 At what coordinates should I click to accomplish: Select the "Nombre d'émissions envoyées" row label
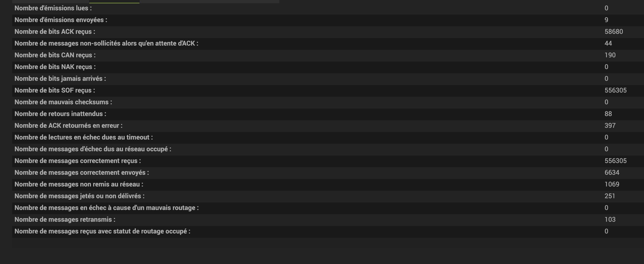click(x=61, y=20)
